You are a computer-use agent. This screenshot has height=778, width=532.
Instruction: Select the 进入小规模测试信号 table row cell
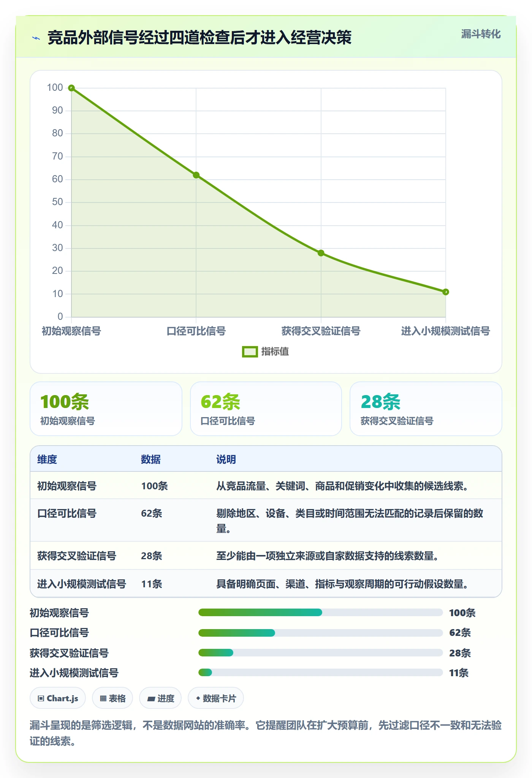(x=82, y=584)
